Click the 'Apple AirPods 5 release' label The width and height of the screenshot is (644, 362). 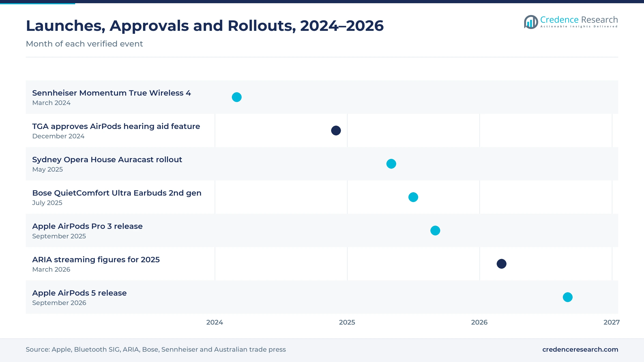coord(79,293)
